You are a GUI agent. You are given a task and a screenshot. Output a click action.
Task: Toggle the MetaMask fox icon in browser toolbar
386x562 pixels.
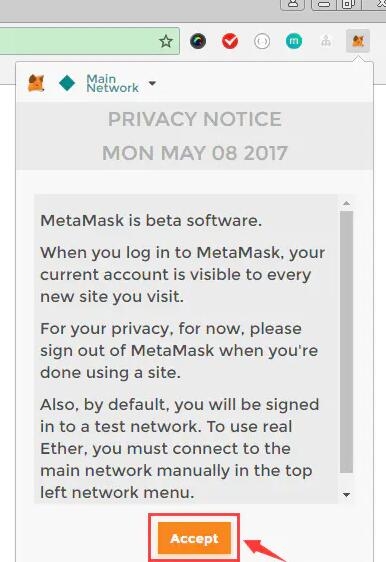tap(358, 41)
